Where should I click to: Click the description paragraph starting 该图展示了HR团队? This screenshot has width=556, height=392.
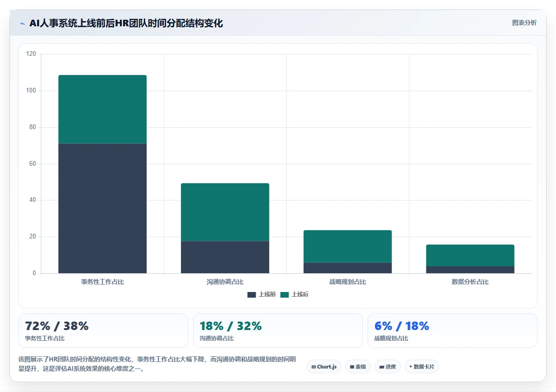coord(157,364)
